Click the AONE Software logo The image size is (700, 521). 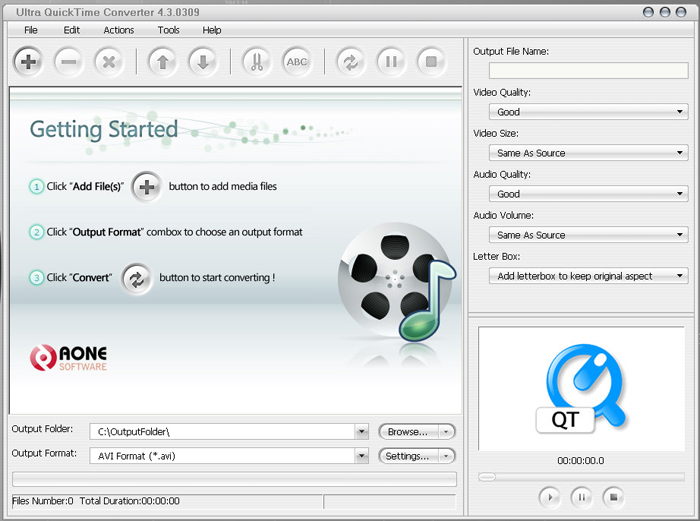tap(68, 358)
